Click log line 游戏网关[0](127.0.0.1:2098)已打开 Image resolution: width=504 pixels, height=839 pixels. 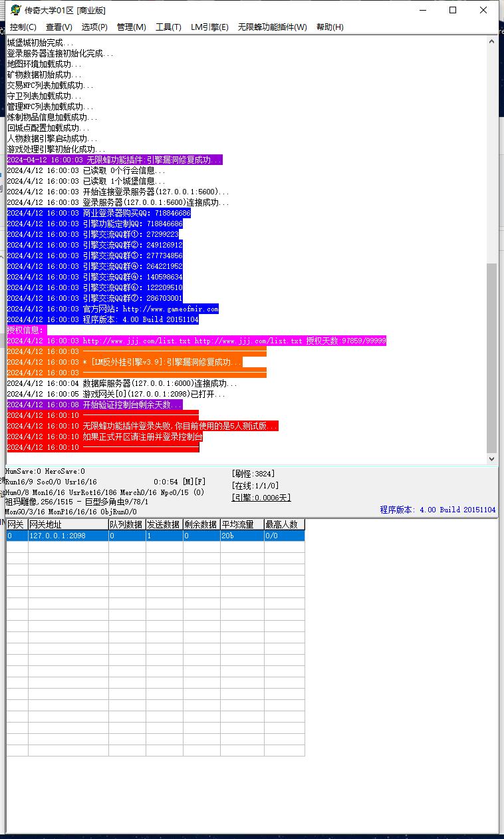116,394
